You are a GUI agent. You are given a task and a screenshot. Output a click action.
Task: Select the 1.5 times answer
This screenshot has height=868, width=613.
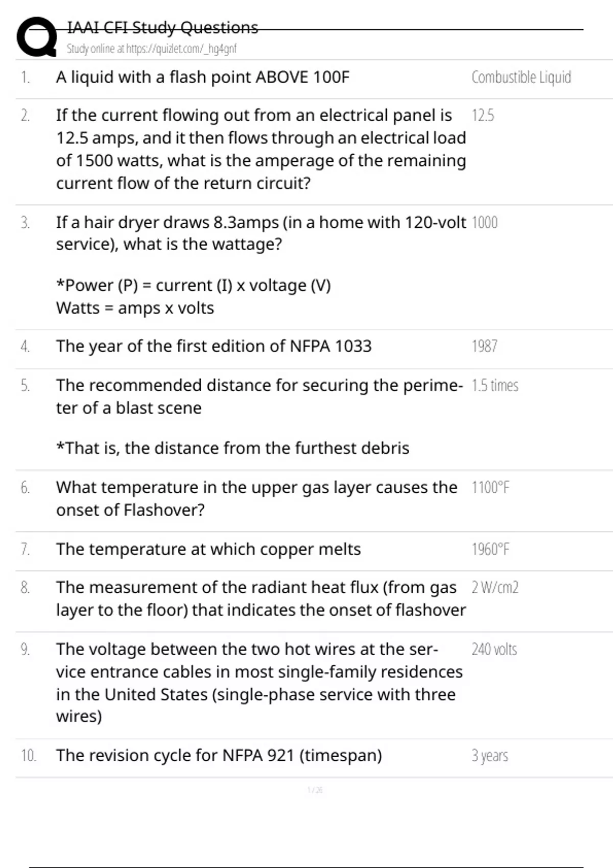(x=494, y=385)
